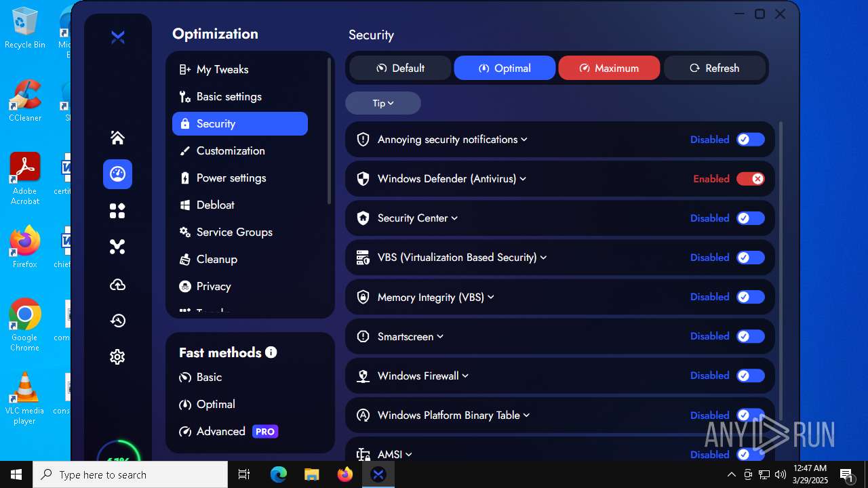Apply the Default security preset
Screen dimensions: 868x488
(x=400, y=68)
